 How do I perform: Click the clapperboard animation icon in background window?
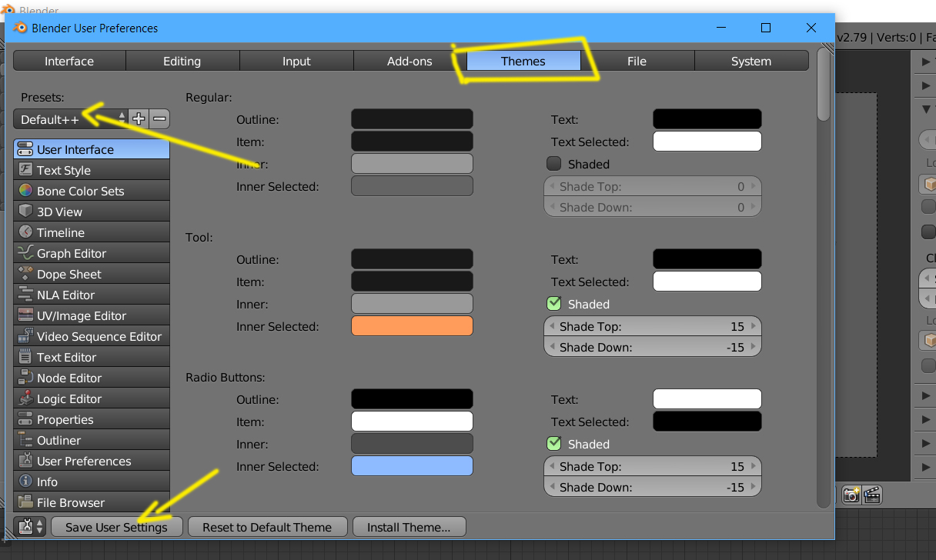[871, 495]
